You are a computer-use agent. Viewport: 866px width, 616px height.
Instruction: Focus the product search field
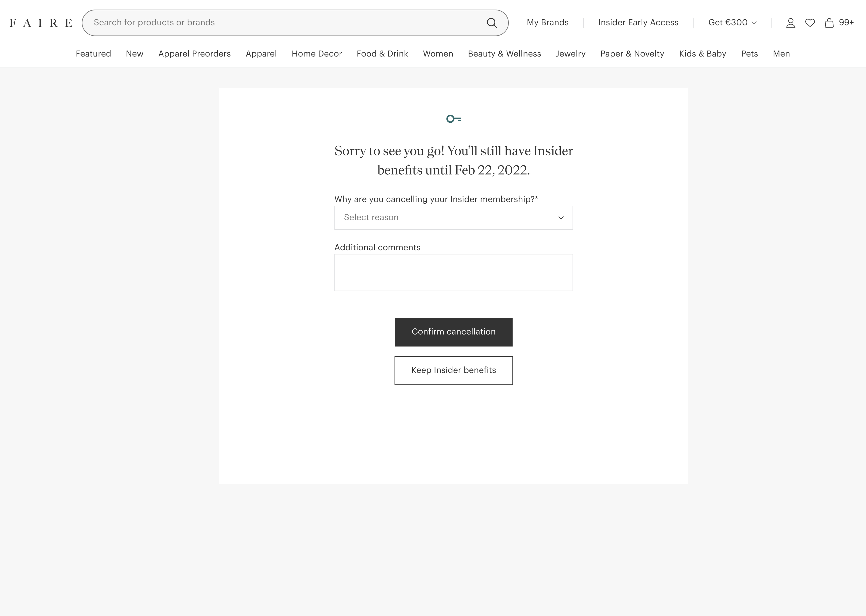pos(295,23)
